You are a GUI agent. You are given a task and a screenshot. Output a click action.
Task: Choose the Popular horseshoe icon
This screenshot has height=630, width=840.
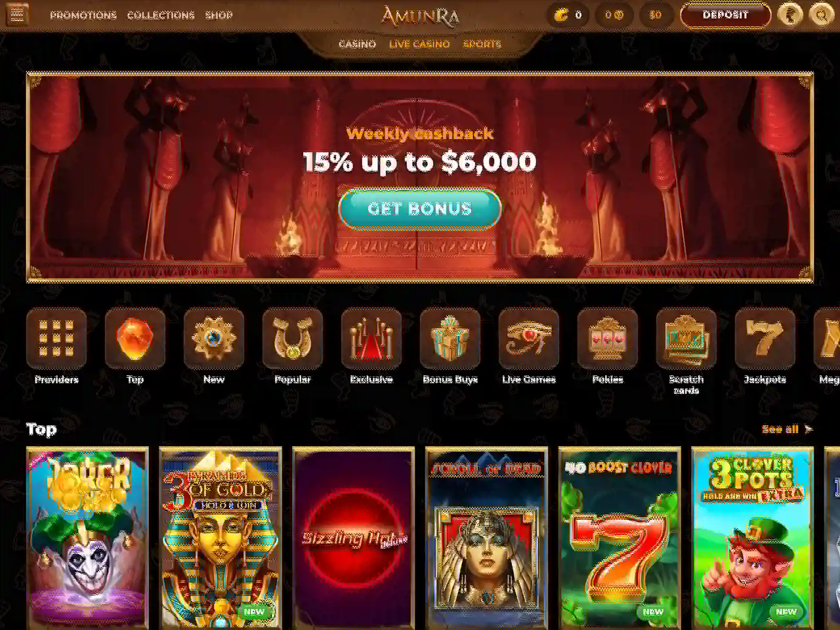[293, 339]
